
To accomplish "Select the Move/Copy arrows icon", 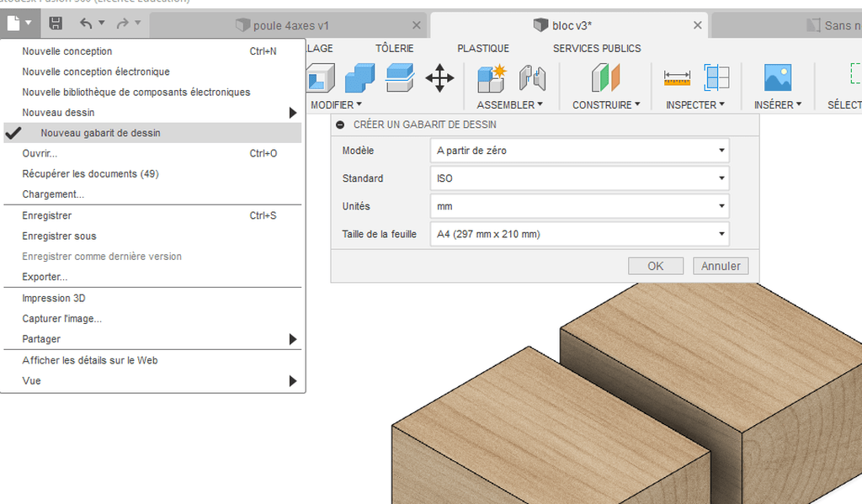I will click(439, 78).
